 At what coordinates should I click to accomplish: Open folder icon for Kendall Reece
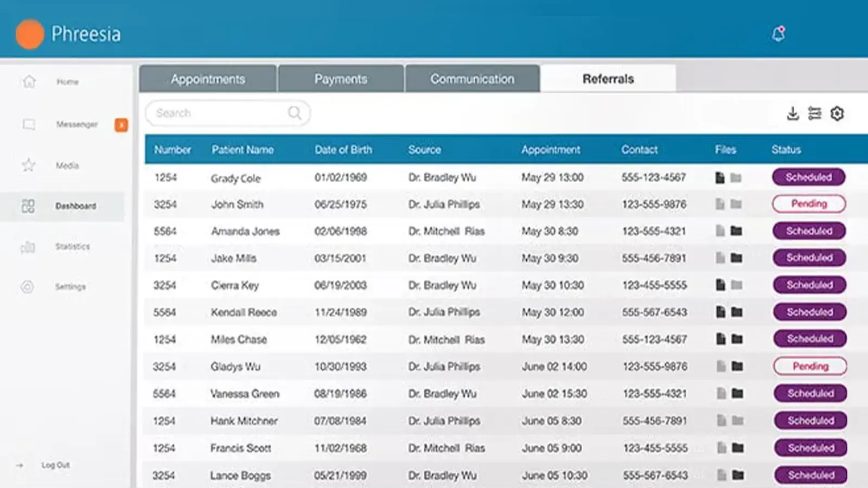737,312
